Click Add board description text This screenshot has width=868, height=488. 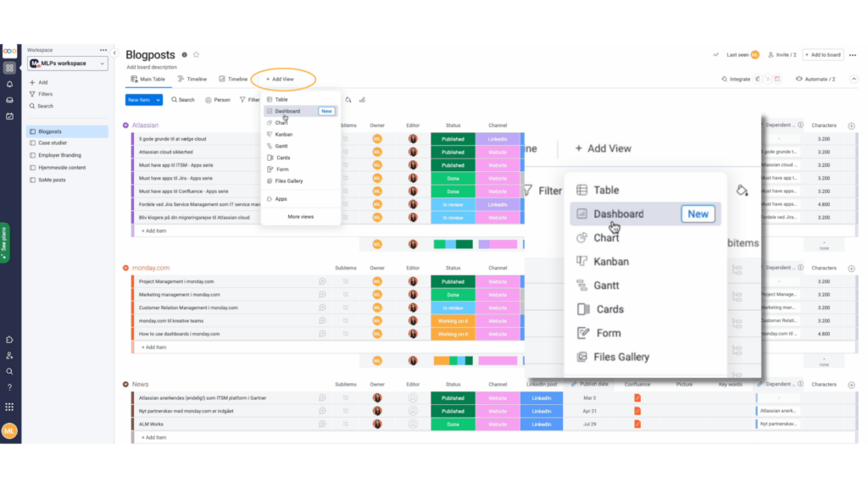coord(152,68)
